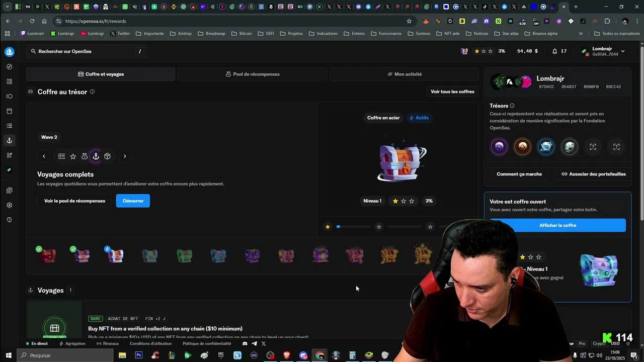Click Associer des portefeuilles button
Screen dimensions: 644x362
tap(593, 174)
